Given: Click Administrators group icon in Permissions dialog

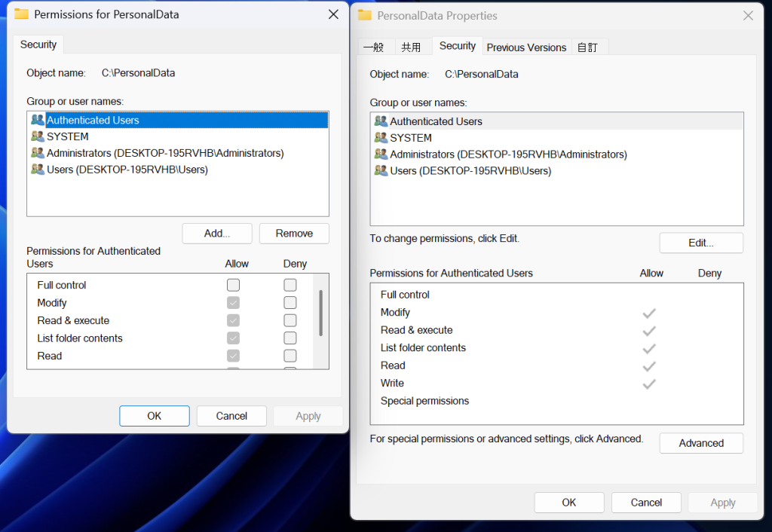Looking at the screenshot, I should click(x=38, y=153).
